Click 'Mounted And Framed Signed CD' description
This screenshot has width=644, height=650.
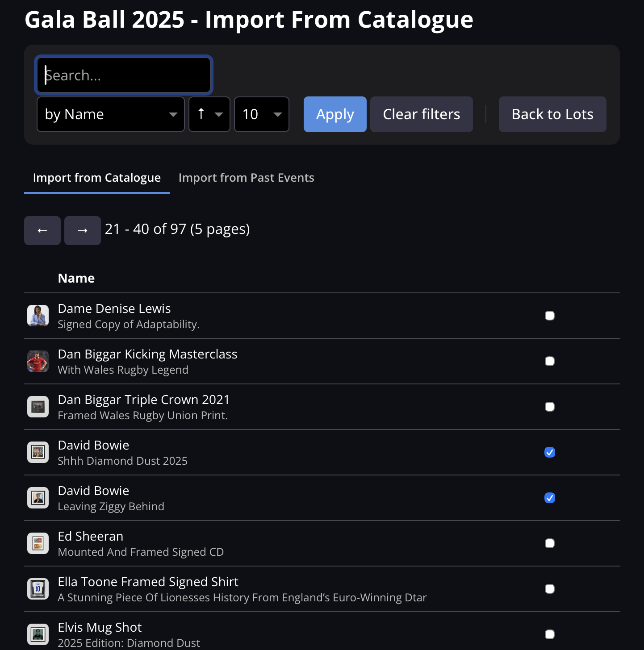(x=141, y=552)
